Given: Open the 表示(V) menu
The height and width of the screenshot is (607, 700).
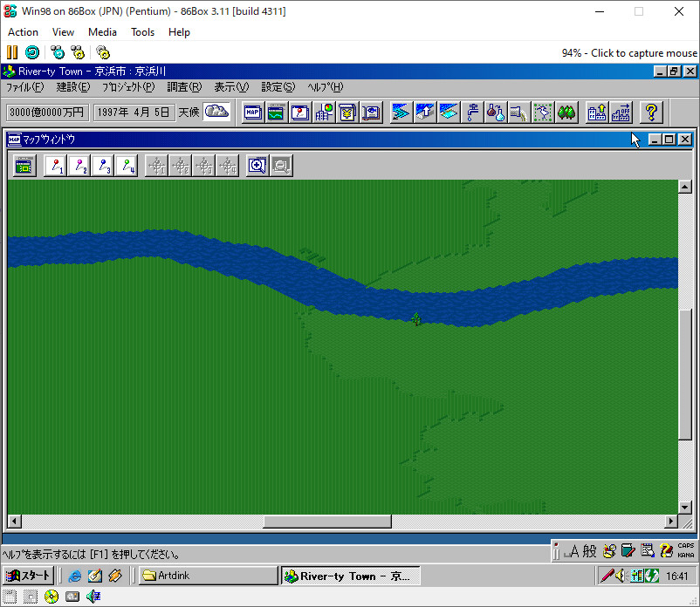Looking at the screenshot, I should pyautogui.click(x=231, y=87).
